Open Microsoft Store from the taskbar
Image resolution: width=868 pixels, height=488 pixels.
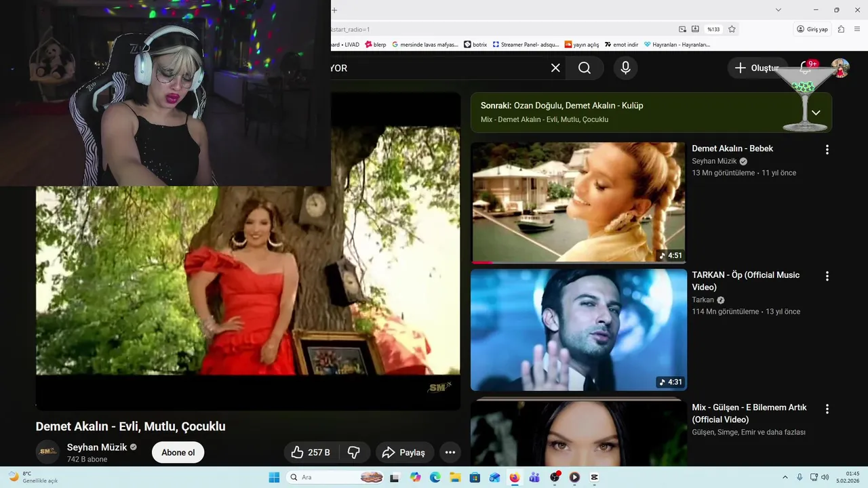click(x=475, y=477)
